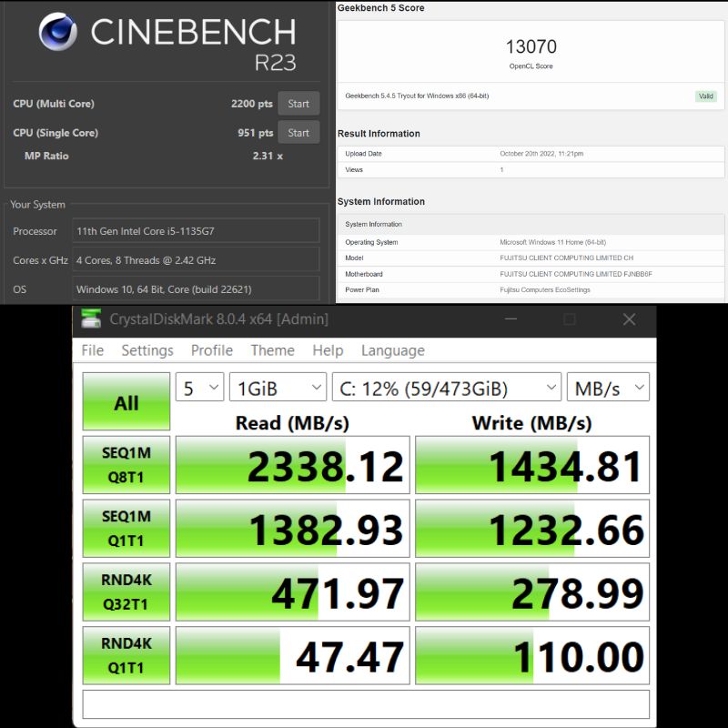Click the Views row value 1

coord(501,170)
